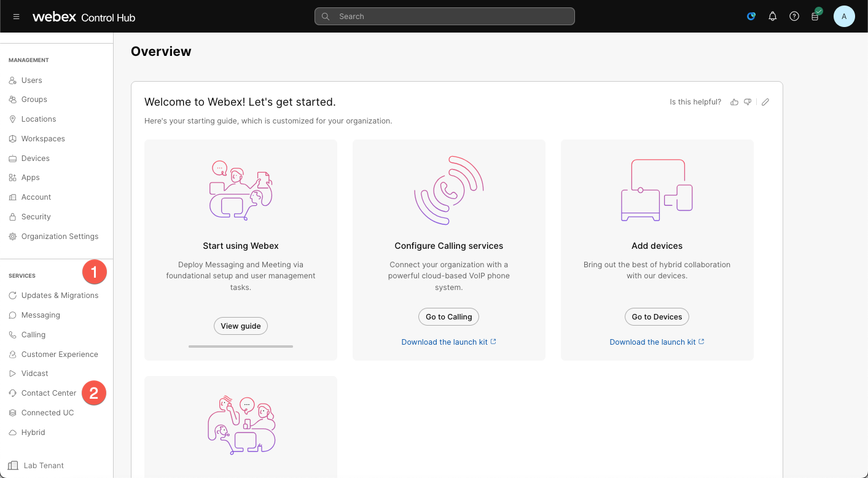Open Organization Settings
Viewport: 868px width, 478px height.
(x=60, y=237)
